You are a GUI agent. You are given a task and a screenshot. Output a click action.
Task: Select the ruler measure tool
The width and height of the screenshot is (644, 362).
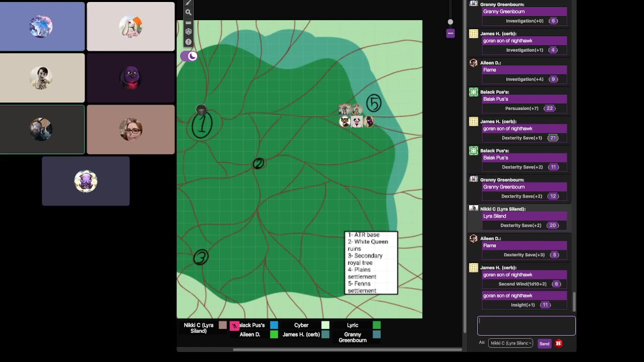point(189,22)
